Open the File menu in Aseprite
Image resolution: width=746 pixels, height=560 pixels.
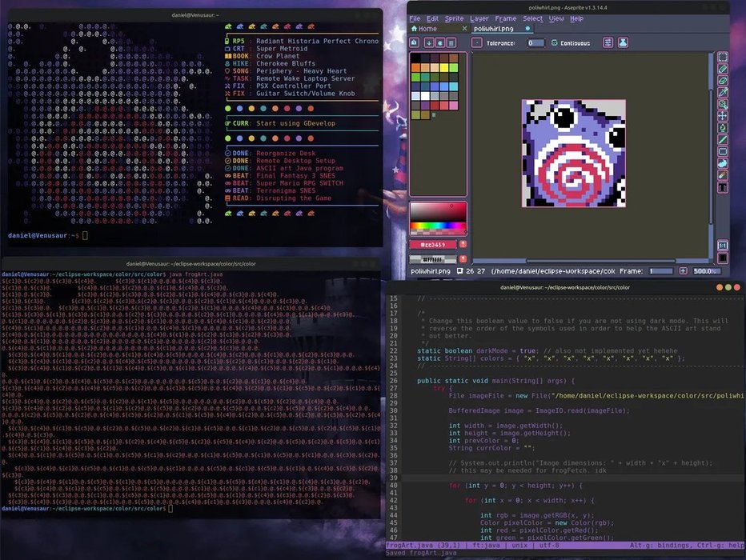click(415, 18)
